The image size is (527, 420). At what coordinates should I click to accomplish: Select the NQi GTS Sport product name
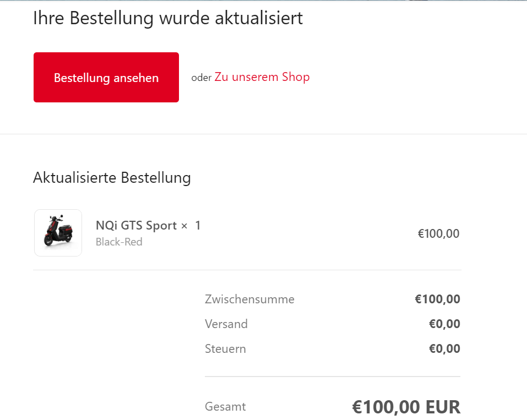tap(136, 226)
